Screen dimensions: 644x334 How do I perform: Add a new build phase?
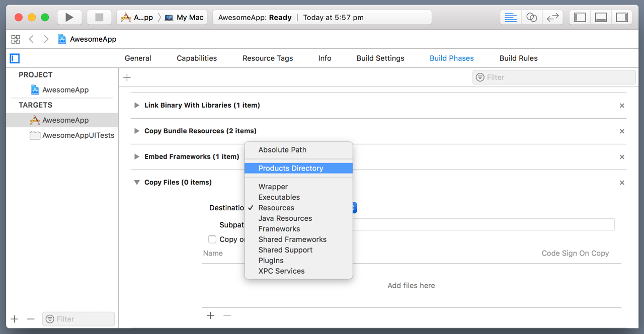click(x=127, y=77)
